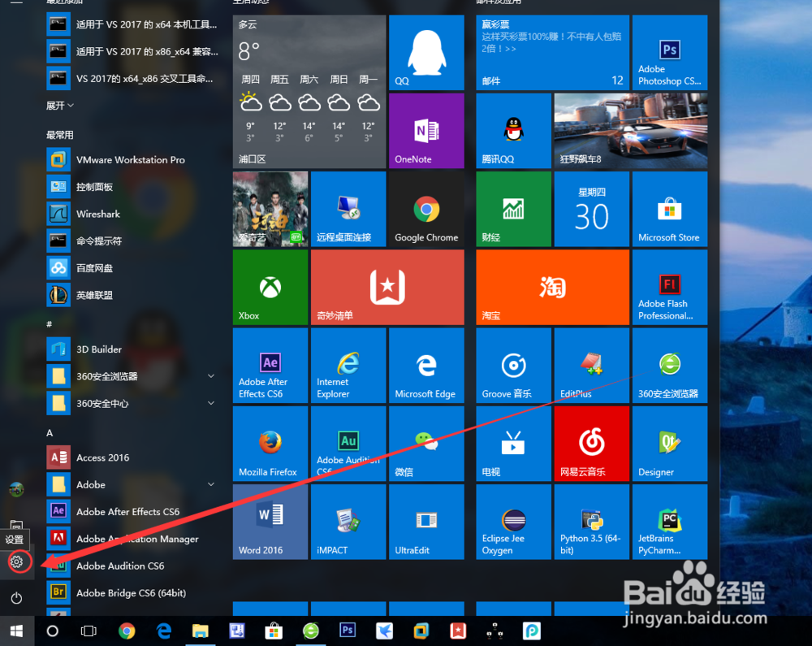
Task: Launch the Internet Explorer tile
Action: pyautogui.click(x=348, y=365)
